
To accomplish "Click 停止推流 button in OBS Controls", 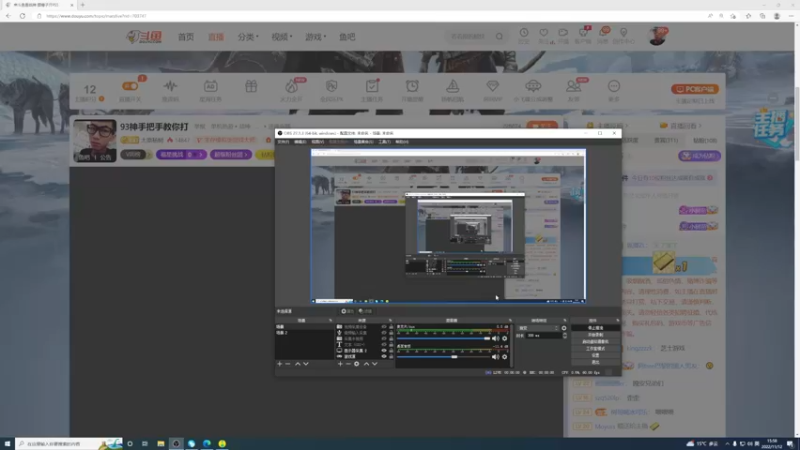I will tap(595, 328).
